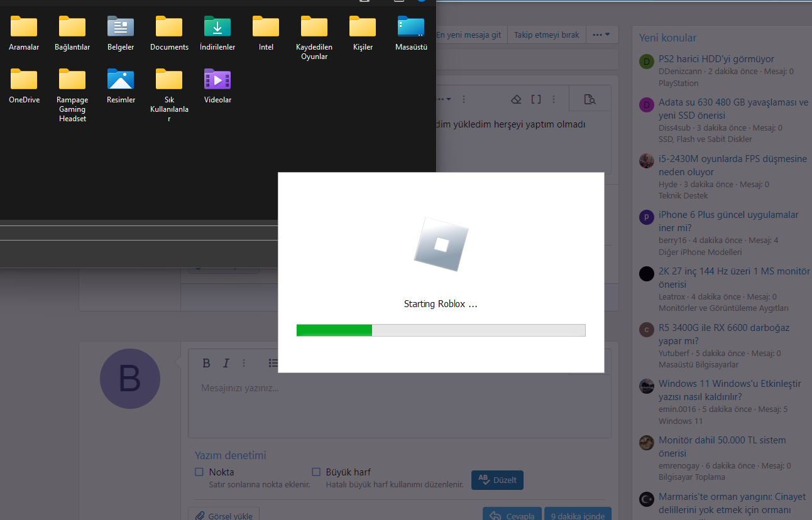Click the Düzelt spelling fix button
This screenshot has height=520, width=812.
pyautogui.click(x=497, y=480)
